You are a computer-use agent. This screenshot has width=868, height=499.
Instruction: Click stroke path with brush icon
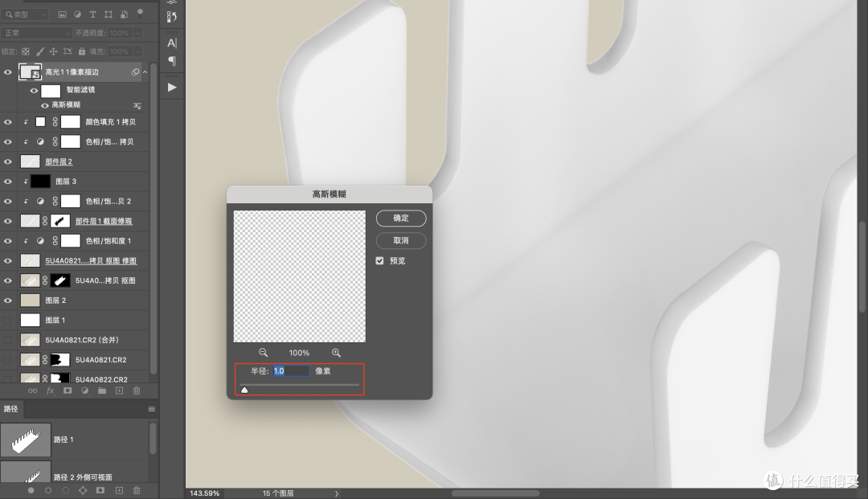(48, 491)
